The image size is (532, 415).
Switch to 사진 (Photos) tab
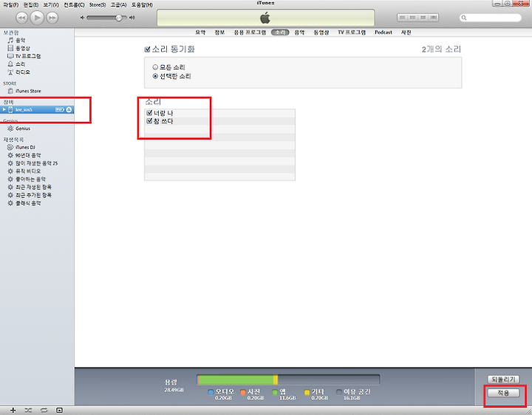coord(406,32)
